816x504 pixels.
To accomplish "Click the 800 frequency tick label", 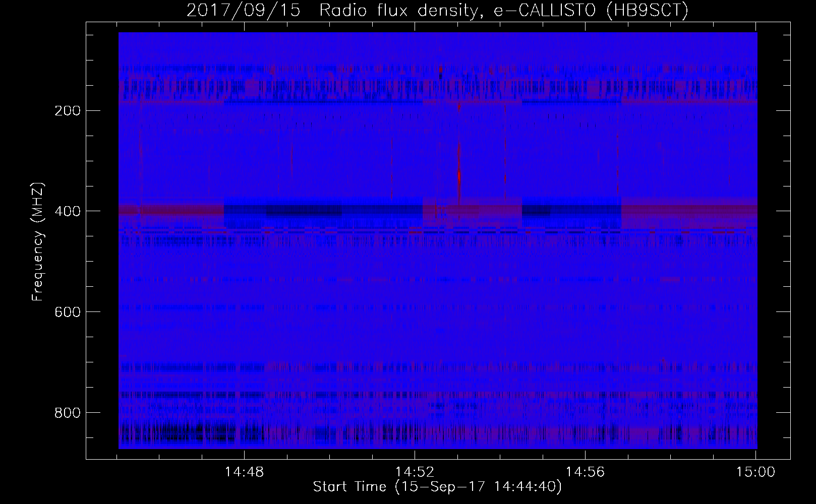I will coord(67,413).
